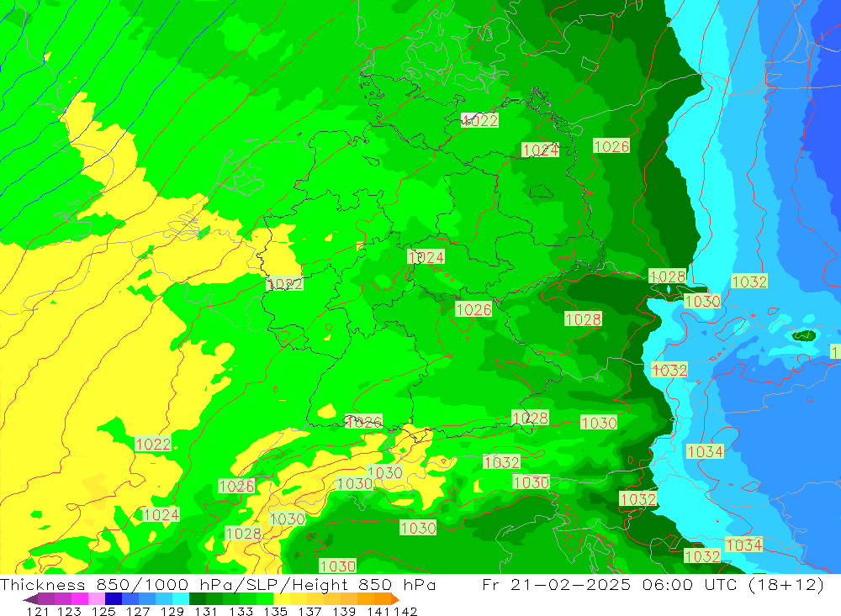Click the first yellow legend swatch above 135
The image size is (841, 616).
tap(282, 599)
